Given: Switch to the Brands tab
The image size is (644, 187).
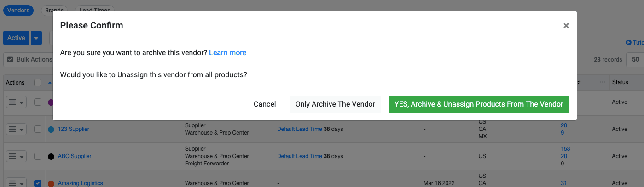Looking at the screenshot, I should tap(54, 10).
